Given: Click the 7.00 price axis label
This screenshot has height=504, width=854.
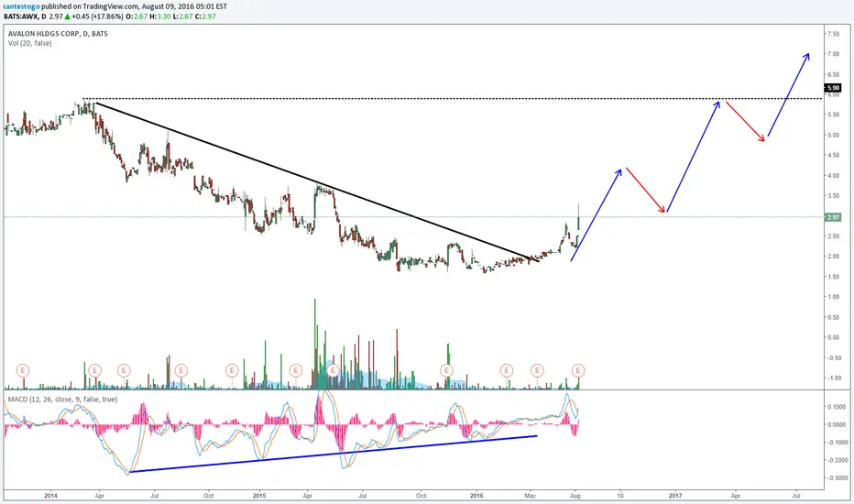Looking at the screenshot, I should (833, 54).
